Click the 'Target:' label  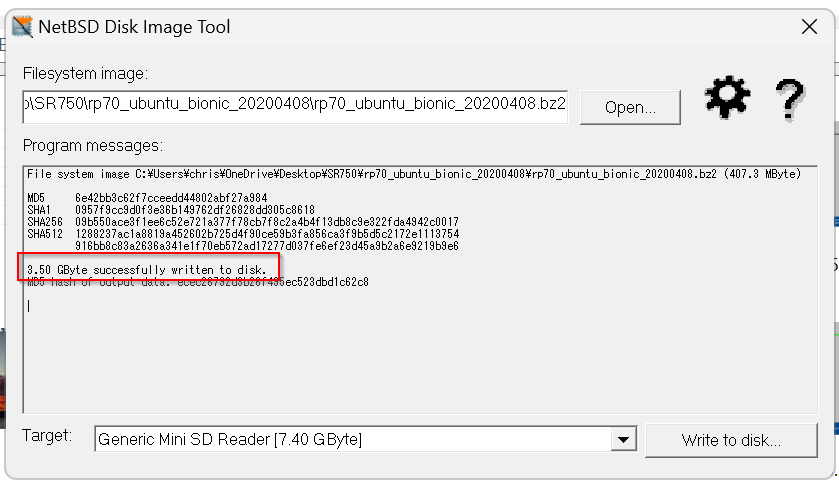tap(47, 435)
